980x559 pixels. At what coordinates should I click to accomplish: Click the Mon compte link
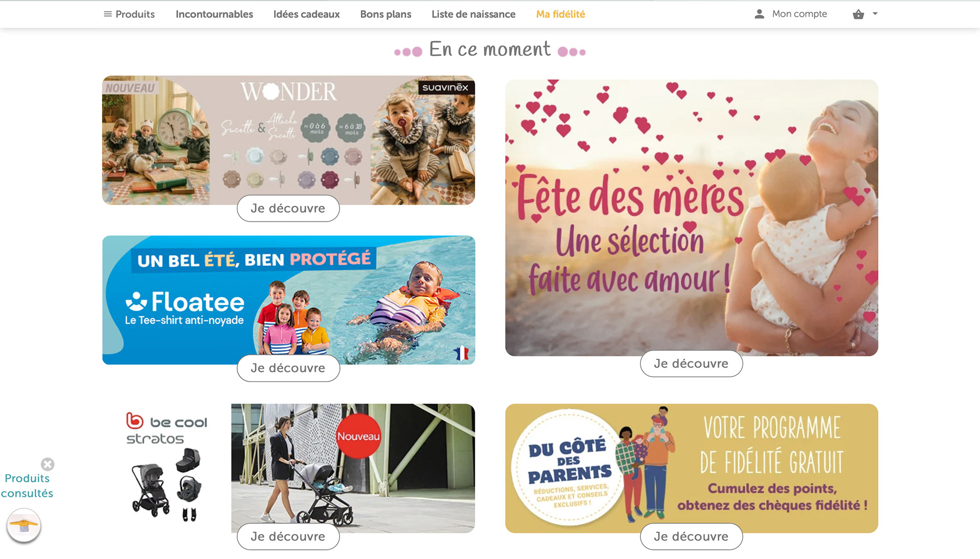pyautogui.click(x=799, y=14)
